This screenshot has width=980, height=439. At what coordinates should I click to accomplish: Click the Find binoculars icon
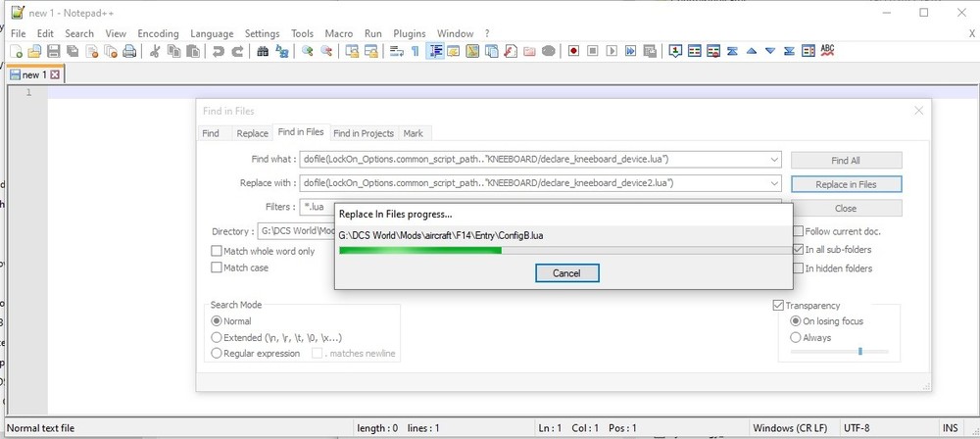pyautogui.click(x=263, y=51)
